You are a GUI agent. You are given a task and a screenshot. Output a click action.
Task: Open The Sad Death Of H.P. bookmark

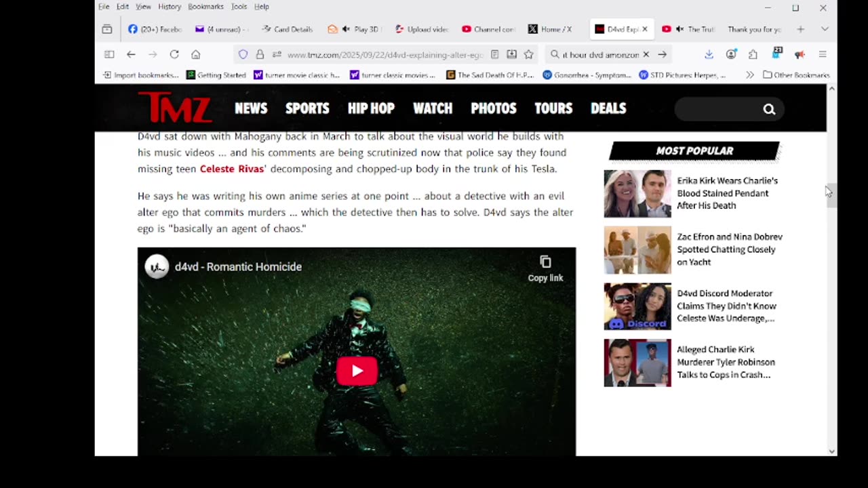click(x=490, y=75)
